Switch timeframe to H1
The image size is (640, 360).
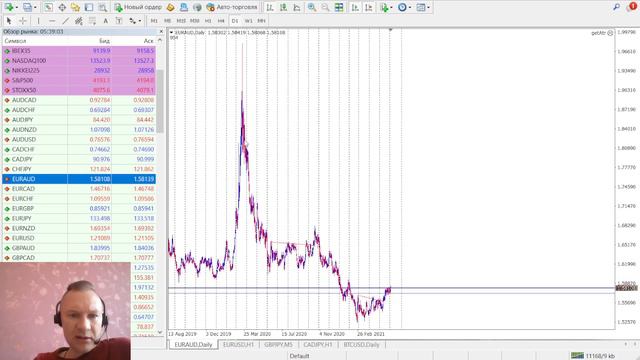[208, 20]
